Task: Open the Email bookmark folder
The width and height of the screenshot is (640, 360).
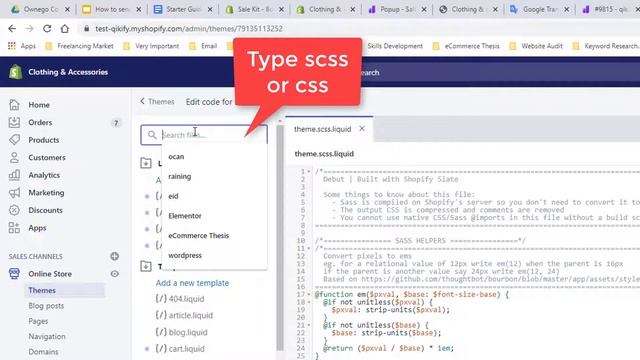Action: 203,46
